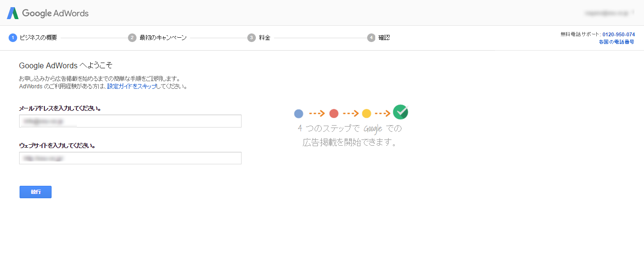The width and height of the screenshot is (644, 278).
Task: Go to the 最初のキャンペーン step
Action: [x=163, y=38]
